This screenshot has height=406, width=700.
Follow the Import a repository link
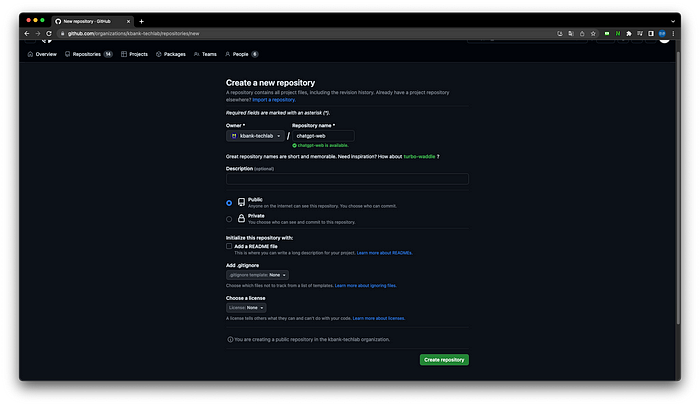click(x=272, y=100)
